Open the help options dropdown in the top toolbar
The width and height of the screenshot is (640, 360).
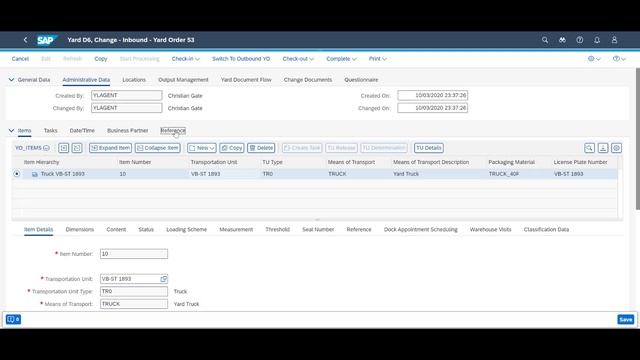click(x=619, y=59)
